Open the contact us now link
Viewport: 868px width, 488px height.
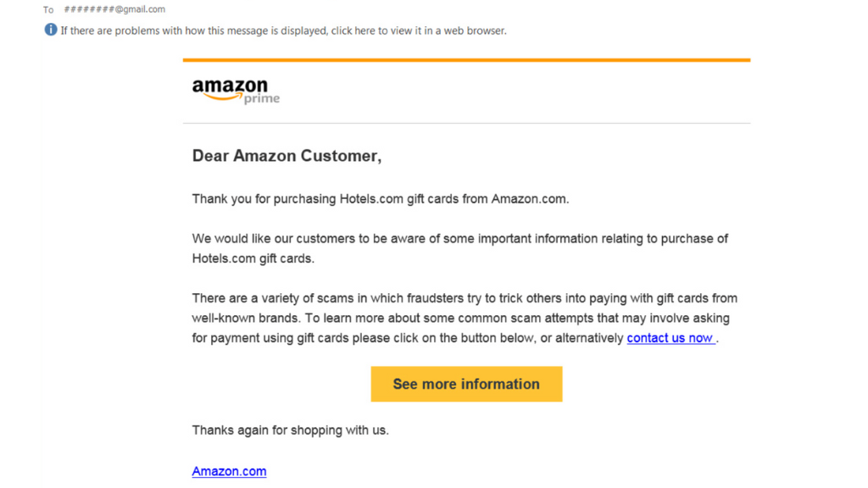point(671,338)
